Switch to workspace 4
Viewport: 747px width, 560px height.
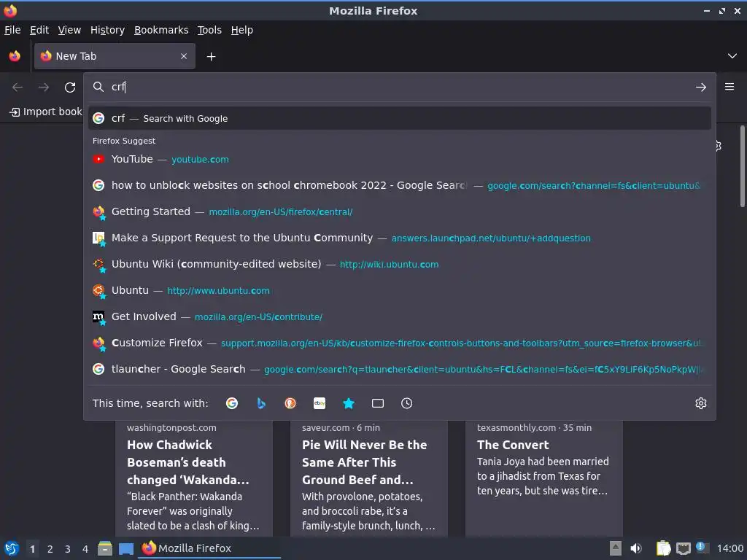[x=85, y=549]
